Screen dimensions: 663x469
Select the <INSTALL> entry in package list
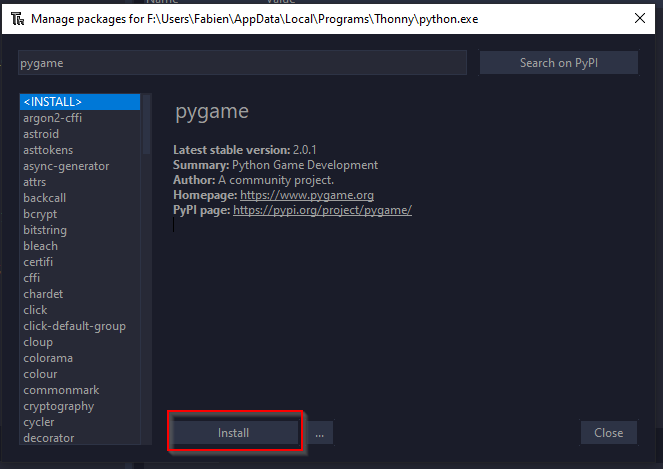79,102
